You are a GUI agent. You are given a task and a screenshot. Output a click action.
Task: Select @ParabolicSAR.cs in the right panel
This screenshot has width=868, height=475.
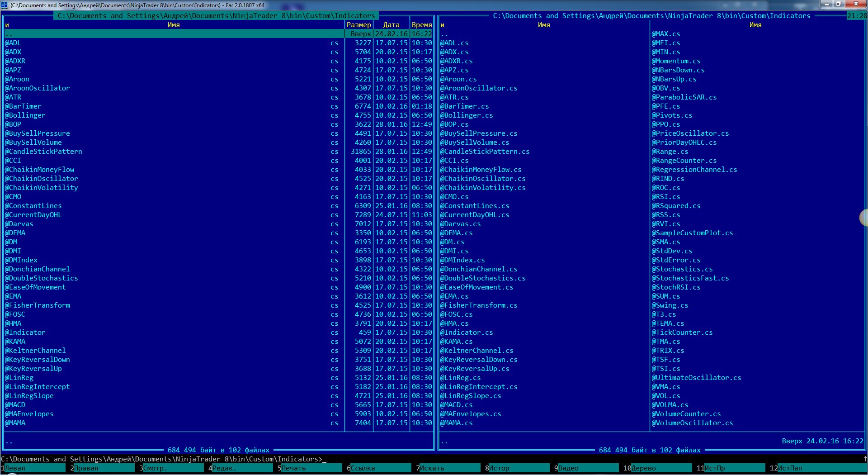[684, 97]
